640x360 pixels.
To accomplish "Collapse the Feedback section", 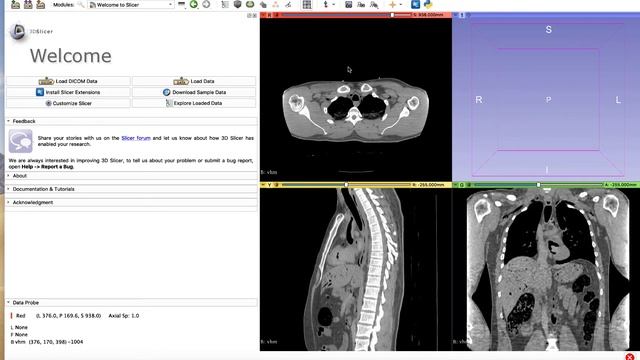I will (x=131, y=121).
